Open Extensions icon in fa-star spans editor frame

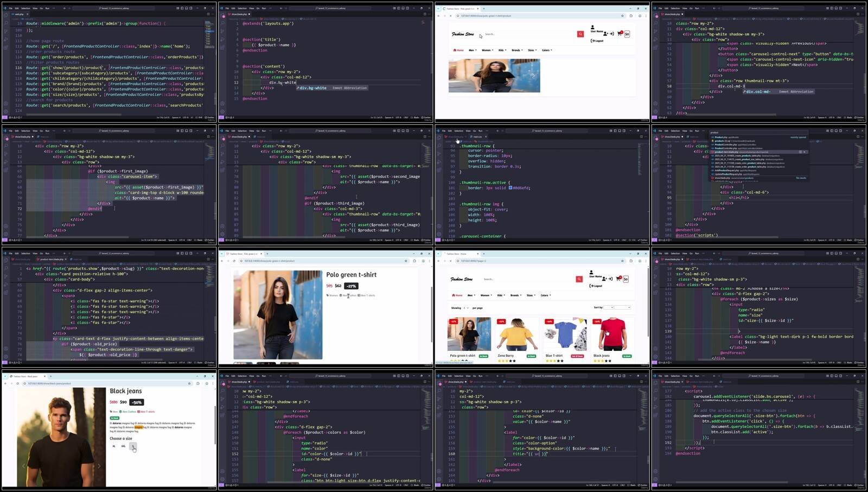pyautogui.click(x=6, y=293)
